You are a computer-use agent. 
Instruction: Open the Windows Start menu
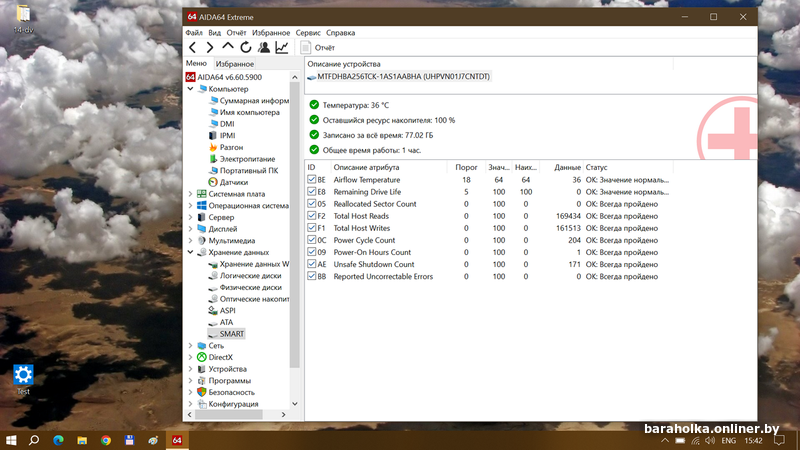(x=11, y=440)
